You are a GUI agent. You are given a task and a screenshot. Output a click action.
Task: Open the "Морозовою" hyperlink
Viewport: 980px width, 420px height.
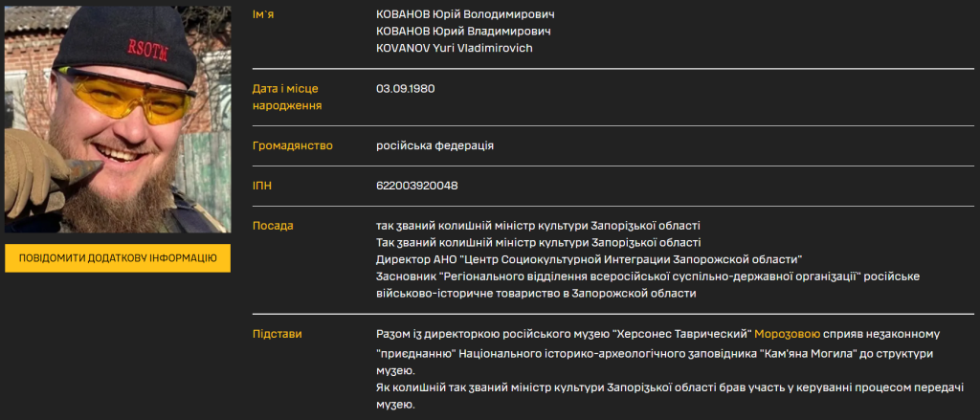pos(788,334)
